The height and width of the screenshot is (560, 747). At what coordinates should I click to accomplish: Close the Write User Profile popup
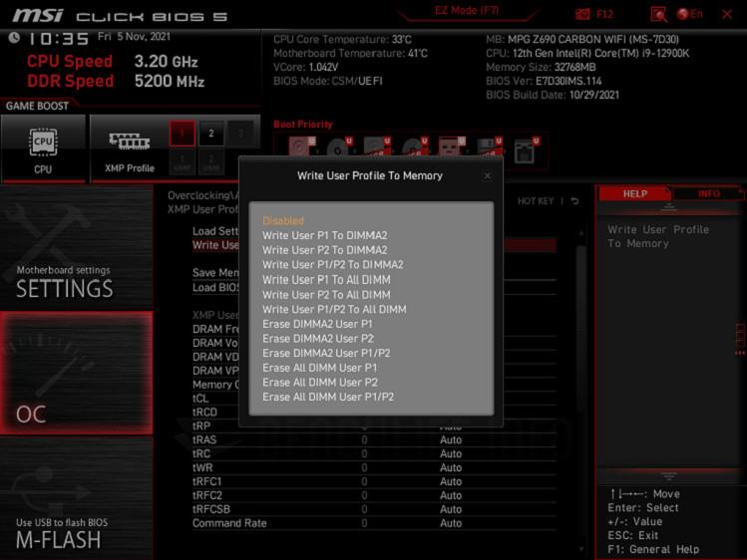488,176
